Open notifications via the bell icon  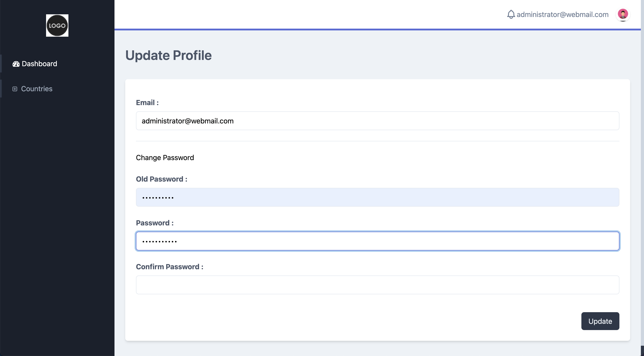(511, 14)
